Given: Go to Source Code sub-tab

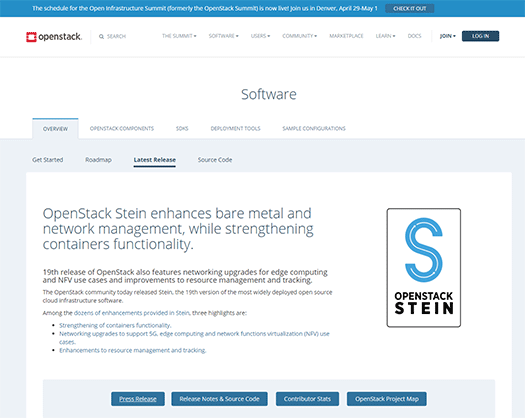Looking at the screenshot, I should coord(215,160).
